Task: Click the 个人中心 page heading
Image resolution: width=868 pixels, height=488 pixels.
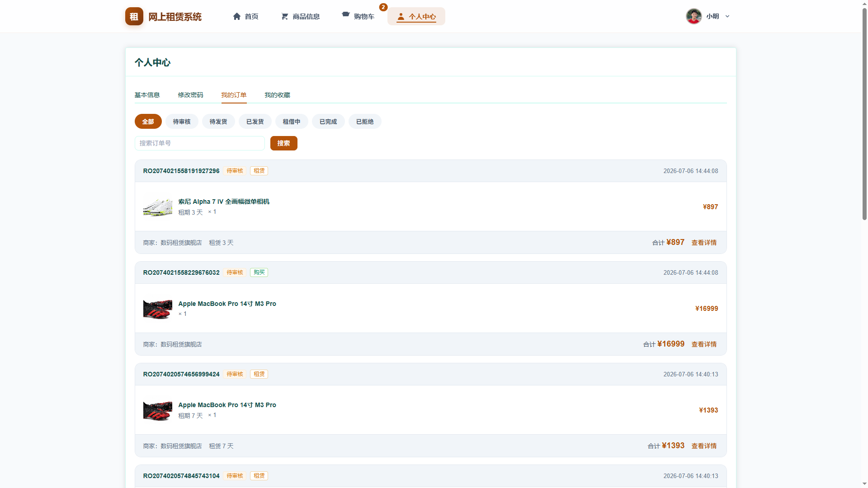Action: [x=152, y=62]
